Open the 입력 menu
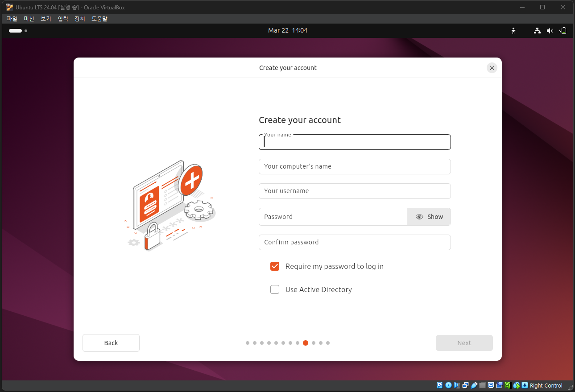This screenshot has width=575, height=392. click(63, 19)
